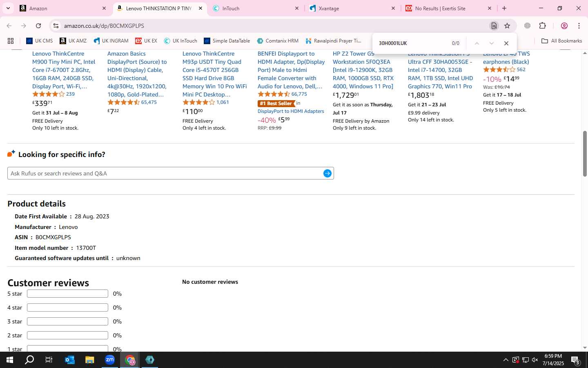
Task: Click the 4 star rating bar
Action: (x=67, y=307)
